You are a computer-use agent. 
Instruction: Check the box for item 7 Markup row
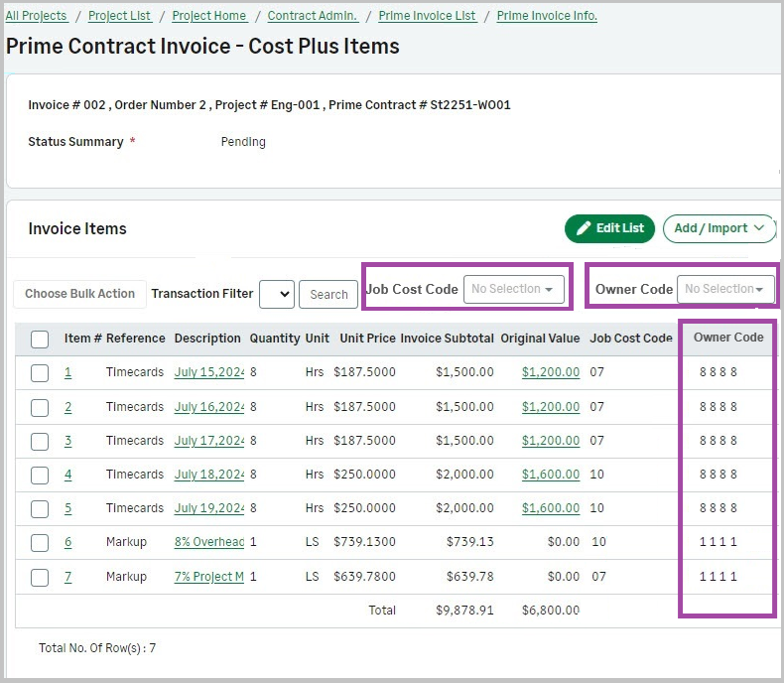[40, 578]
